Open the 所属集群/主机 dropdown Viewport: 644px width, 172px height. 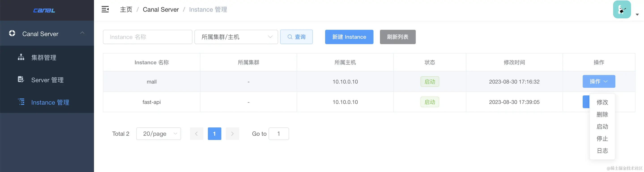tap(236, 37)
